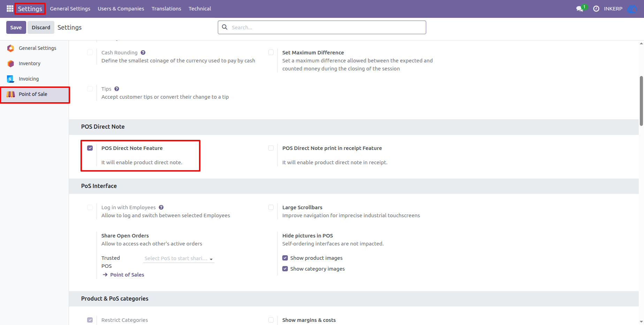Click the vertical scrollbar thumb
Viewport: 644px width, 325px height.
pos(641,101)
